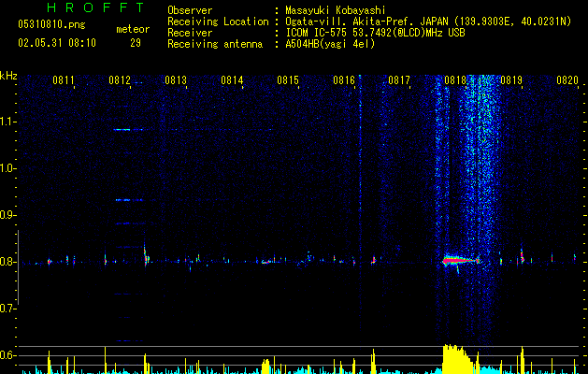This screenshot has height=374, width=588.
Task: Click the 0812 time marker
Action: [x=120, y=80]
